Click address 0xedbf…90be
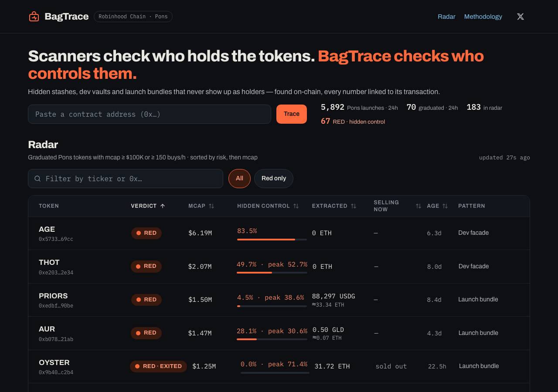The height and width of the screenshot is (392, 558). (x=56, y=306)
